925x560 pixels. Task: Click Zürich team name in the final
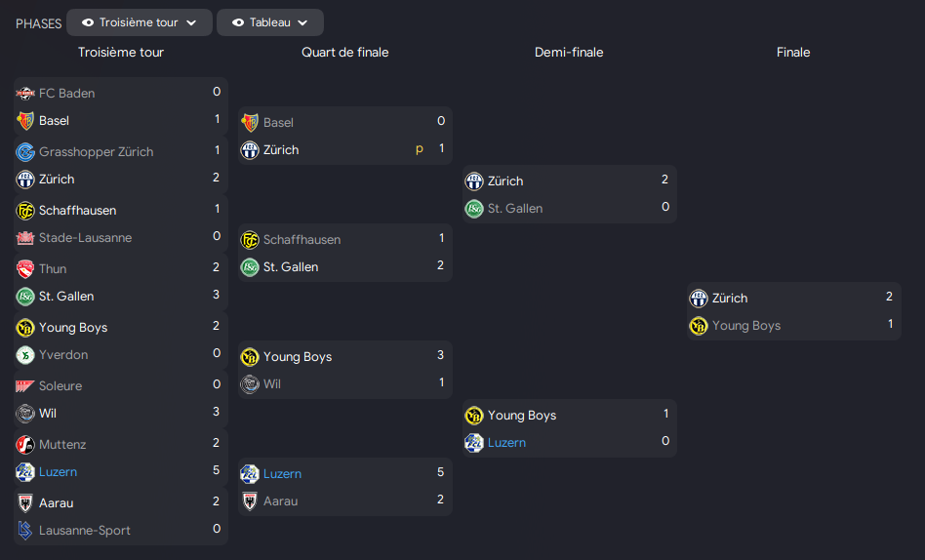[x=730, y=299]
